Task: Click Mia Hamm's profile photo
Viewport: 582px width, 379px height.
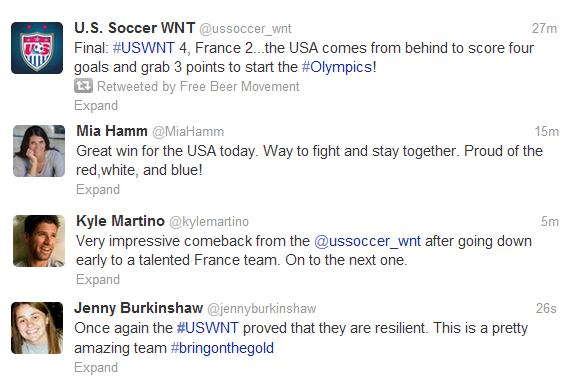Action: pyautogui.click(x=39, y=151)
